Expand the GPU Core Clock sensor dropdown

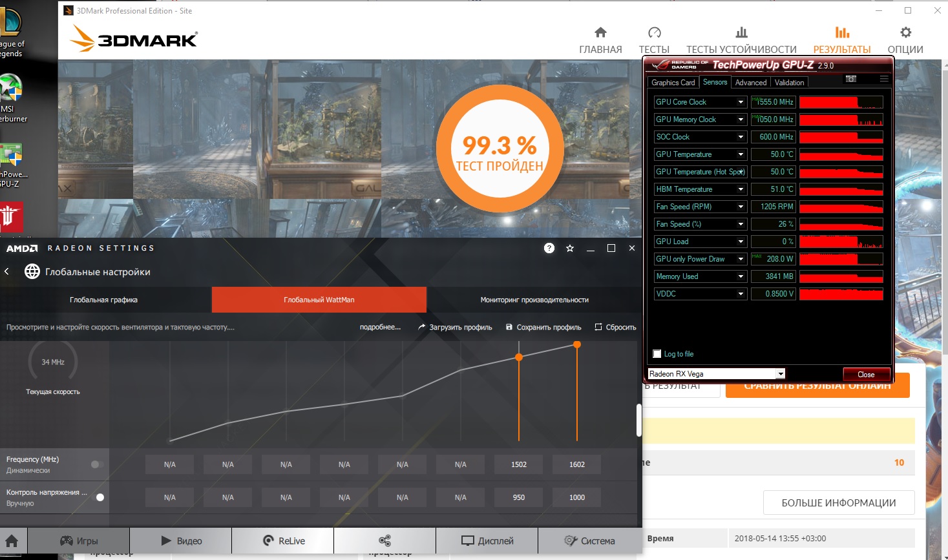[741, 102]
